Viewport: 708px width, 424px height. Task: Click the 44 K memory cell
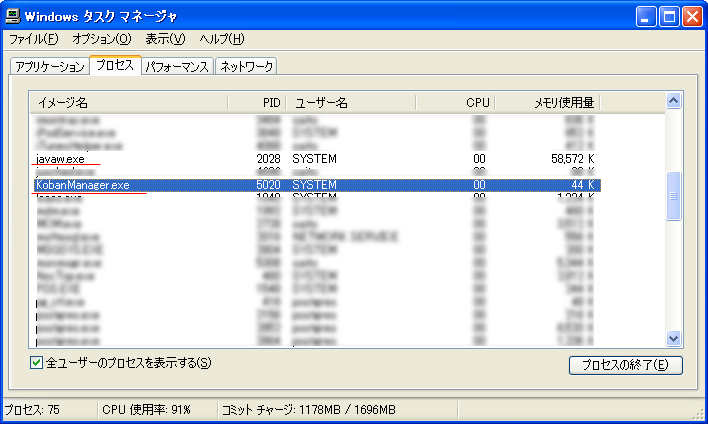click(x=582, y=185)
